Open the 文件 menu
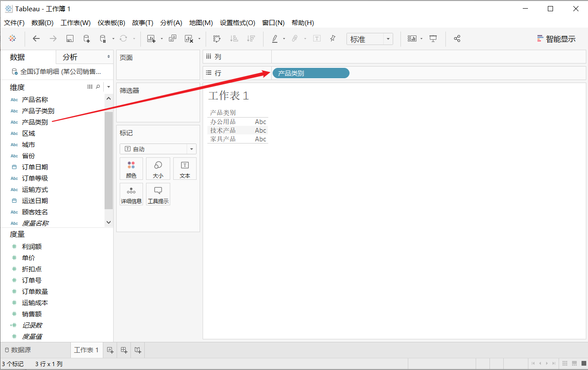 point(13,22)
